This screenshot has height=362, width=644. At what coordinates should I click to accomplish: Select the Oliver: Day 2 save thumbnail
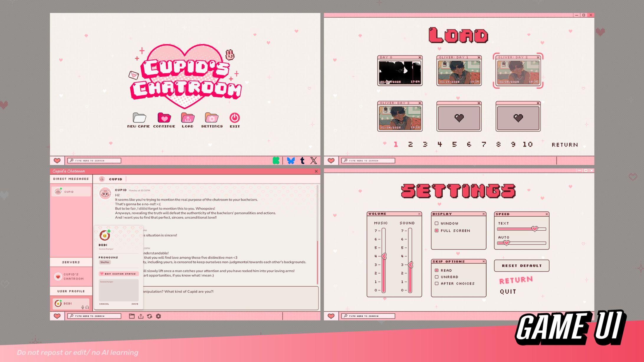(518, 72)
